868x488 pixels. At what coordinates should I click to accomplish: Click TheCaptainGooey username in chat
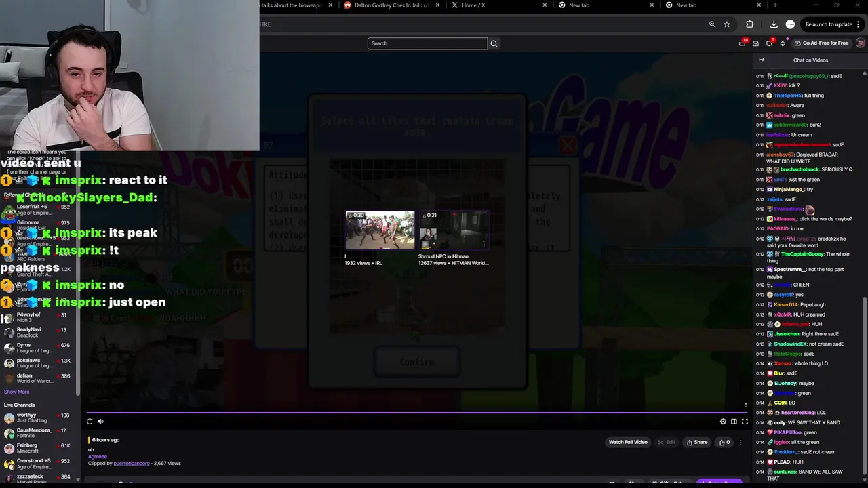coord(802,254)
